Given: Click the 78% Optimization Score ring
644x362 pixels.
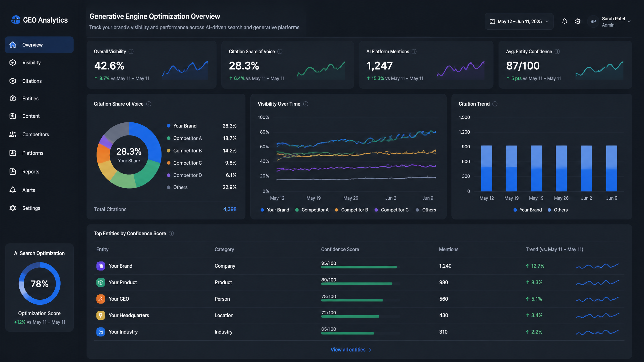Looking at the screenshot, I should 39,284.
